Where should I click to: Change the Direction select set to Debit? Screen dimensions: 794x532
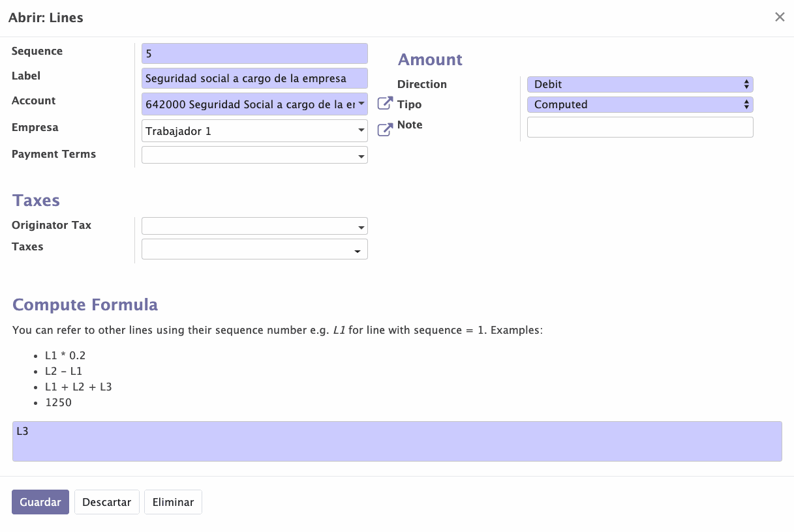click(x=640, y=84)
